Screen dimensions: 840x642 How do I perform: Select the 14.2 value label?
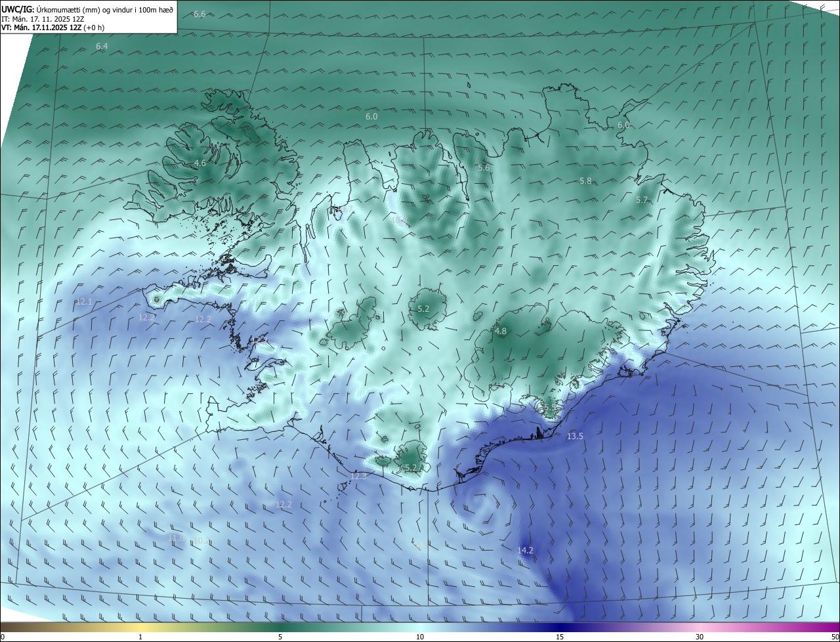pos(525,551)
